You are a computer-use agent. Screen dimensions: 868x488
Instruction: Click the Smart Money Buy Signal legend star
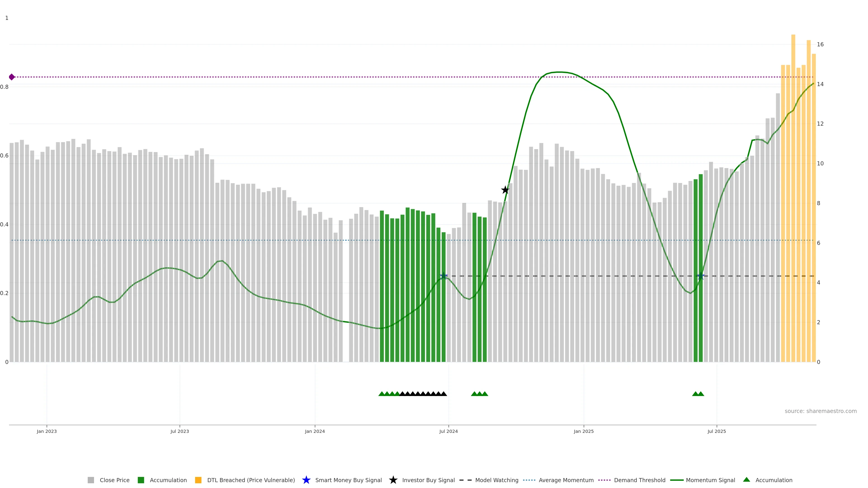click(306, 480)
